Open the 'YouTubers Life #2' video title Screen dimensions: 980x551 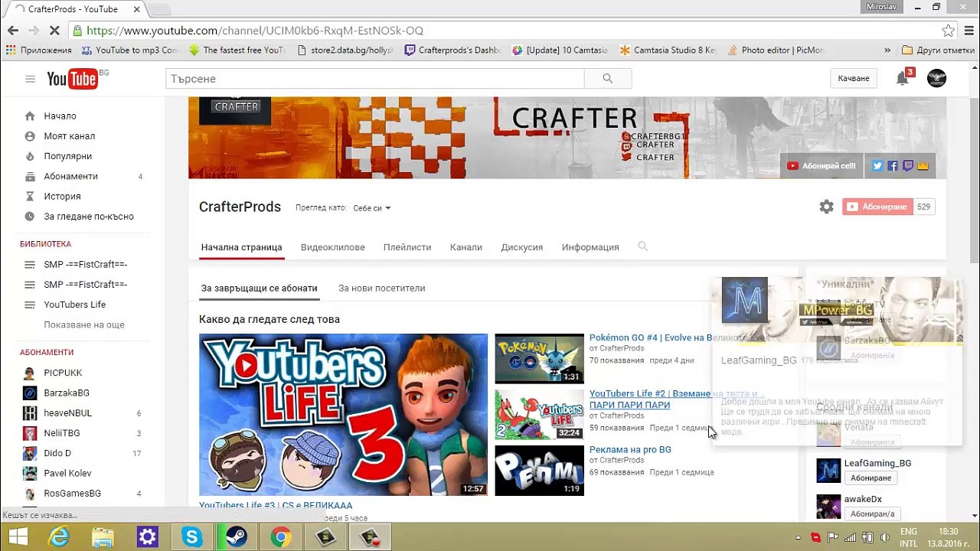point(677,399)
